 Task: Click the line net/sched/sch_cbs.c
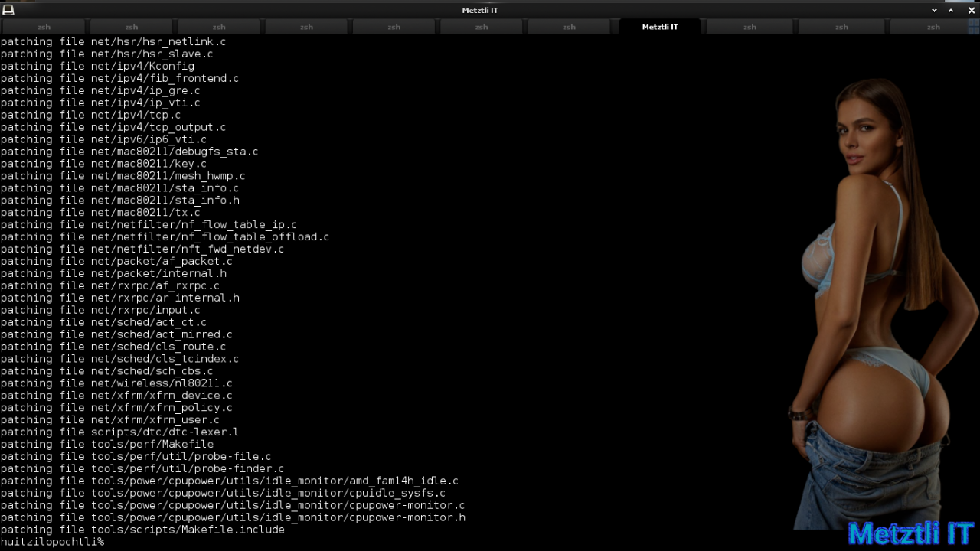click(x=106, y=372)
